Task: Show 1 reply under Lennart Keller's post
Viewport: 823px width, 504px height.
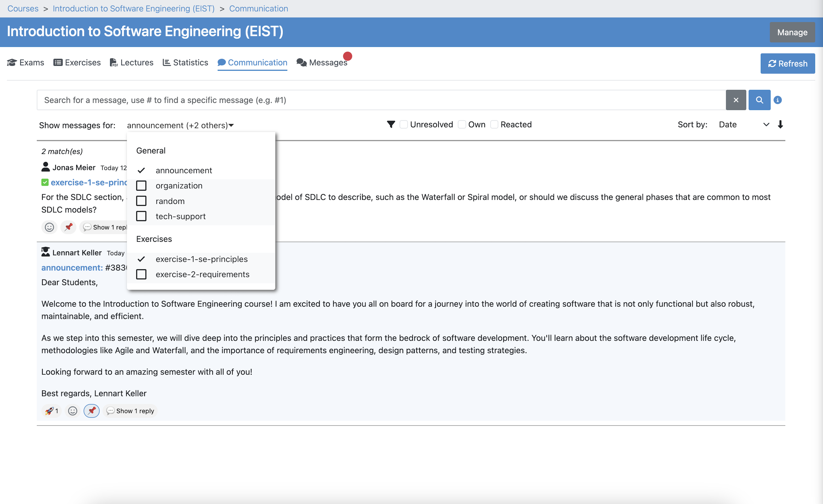Action: (131, 411)
